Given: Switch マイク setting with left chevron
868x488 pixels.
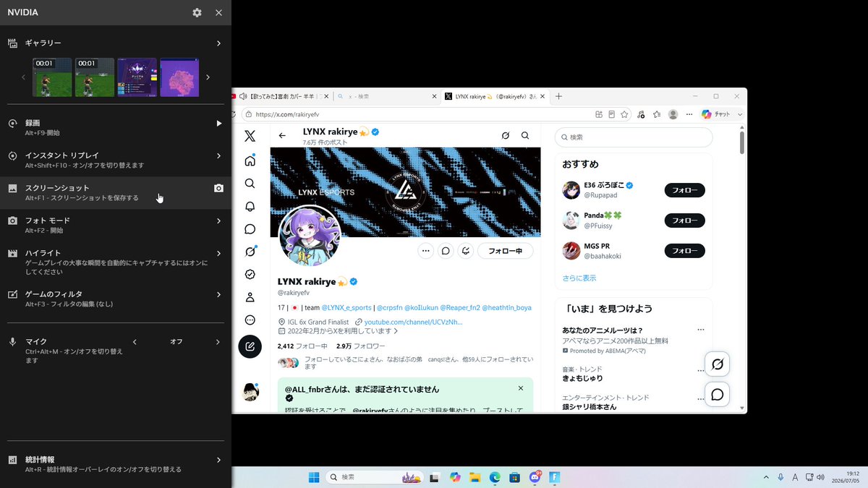Looking at the screenshot, I should click(135, 342).
